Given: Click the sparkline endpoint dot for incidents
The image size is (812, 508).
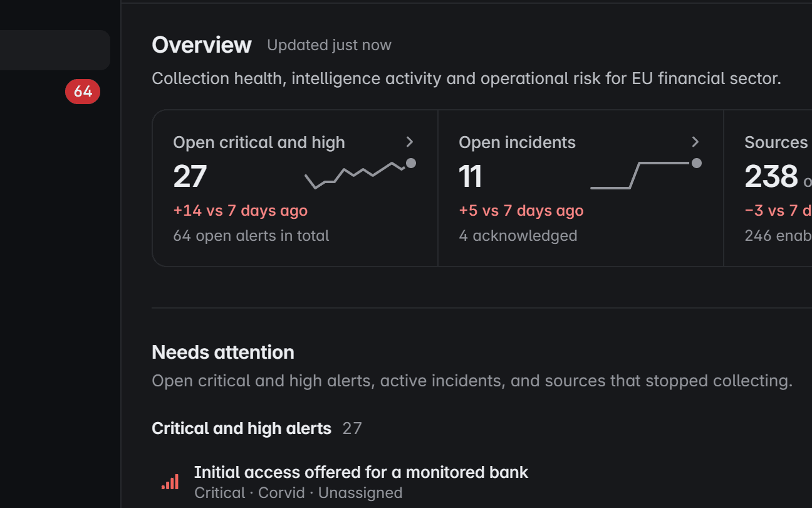Looking at the screenshot, I should 696,163.
